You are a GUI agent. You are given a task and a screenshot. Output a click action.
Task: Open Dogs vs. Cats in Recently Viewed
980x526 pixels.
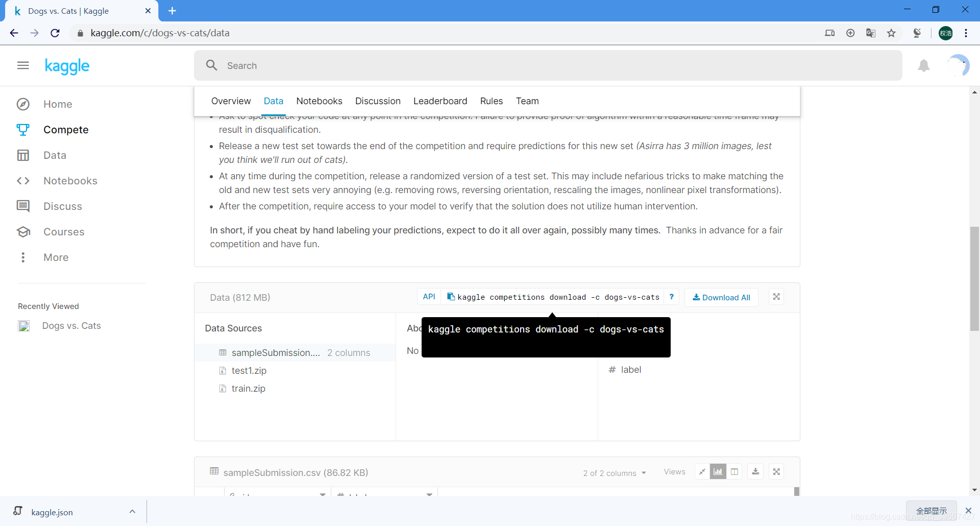pyautogui.click(x=71, y=326)
